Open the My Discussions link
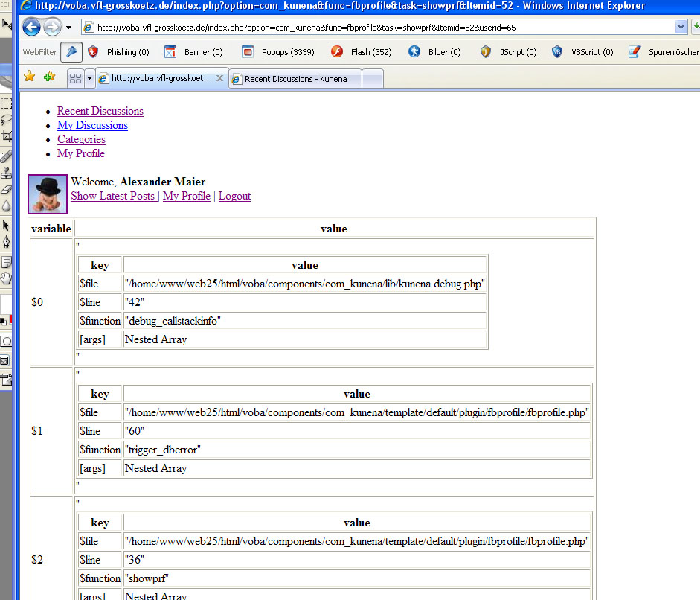700x600 pixels. point(92,125)
